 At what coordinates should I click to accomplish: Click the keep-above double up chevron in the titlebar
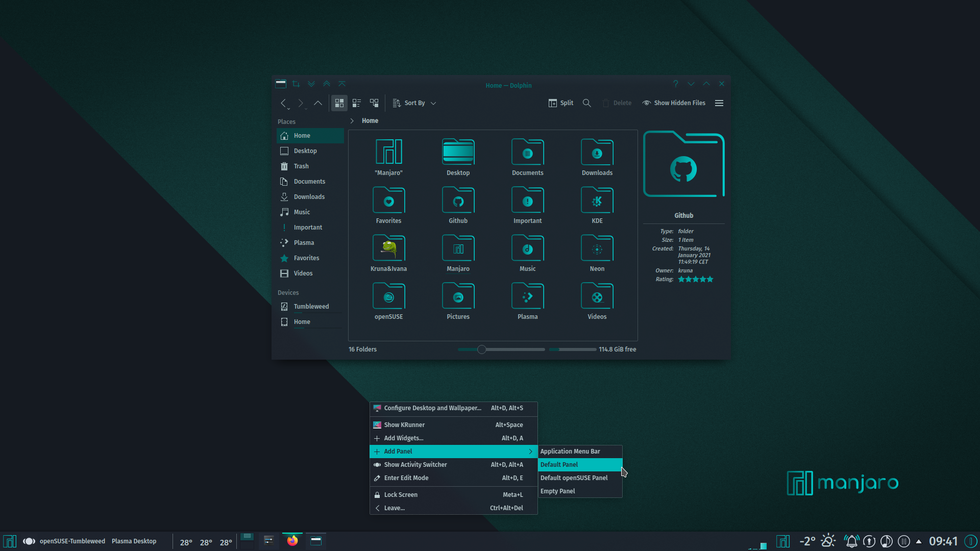[327, 84]
